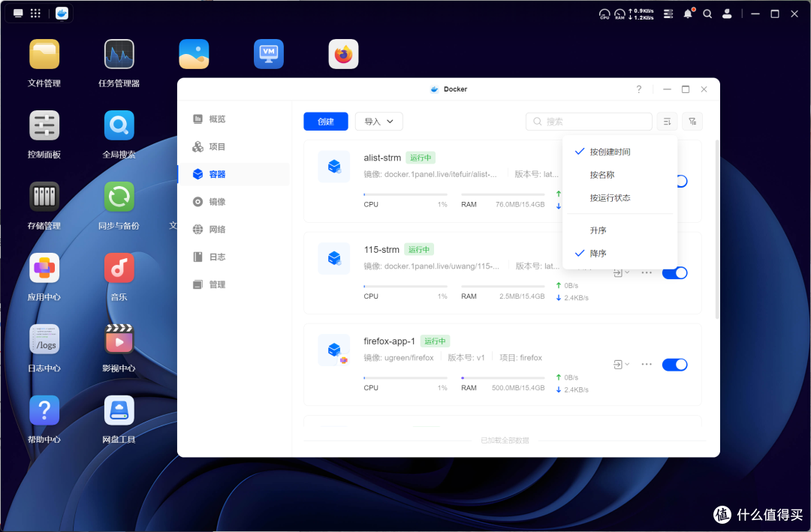
Task: Open the 网盘工具 app
Action: coord(119,410)
